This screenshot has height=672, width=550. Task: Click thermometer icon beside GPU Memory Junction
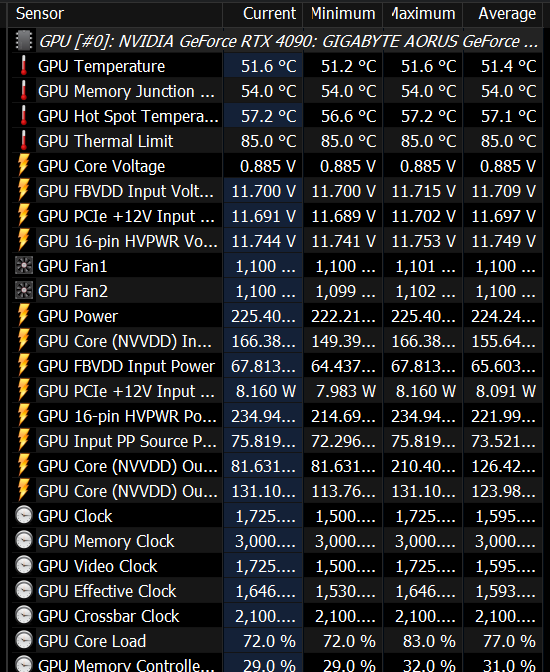(x=24, y=91)
